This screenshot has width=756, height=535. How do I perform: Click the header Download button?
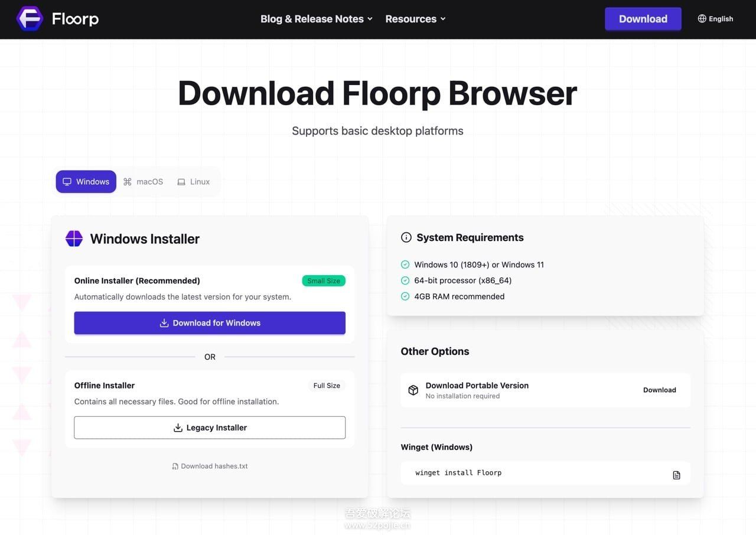pyautogui.click(x=643, y=19)
